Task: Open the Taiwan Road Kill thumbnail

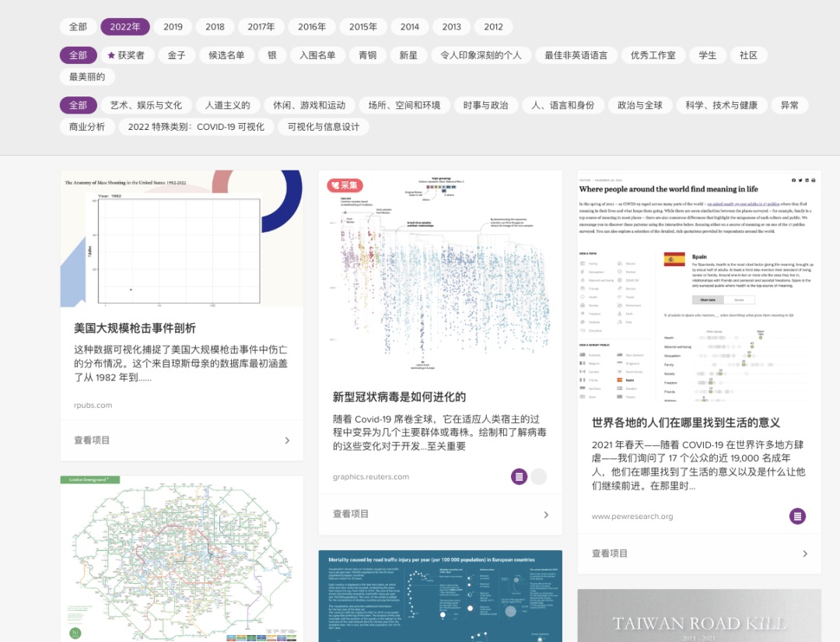Action: pos(699,616)
